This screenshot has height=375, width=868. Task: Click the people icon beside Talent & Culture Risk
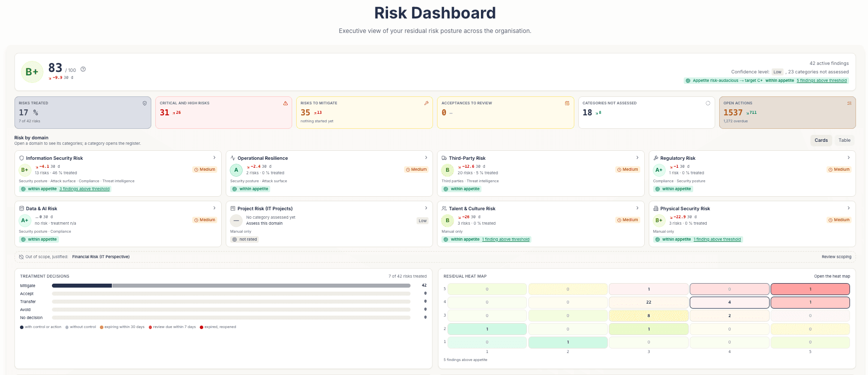(444, 209)
